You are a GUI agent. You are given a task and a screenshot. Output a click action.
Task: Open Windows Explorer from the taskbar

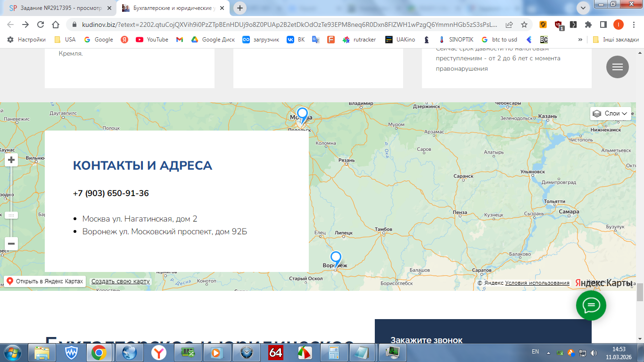pos(42,352)
